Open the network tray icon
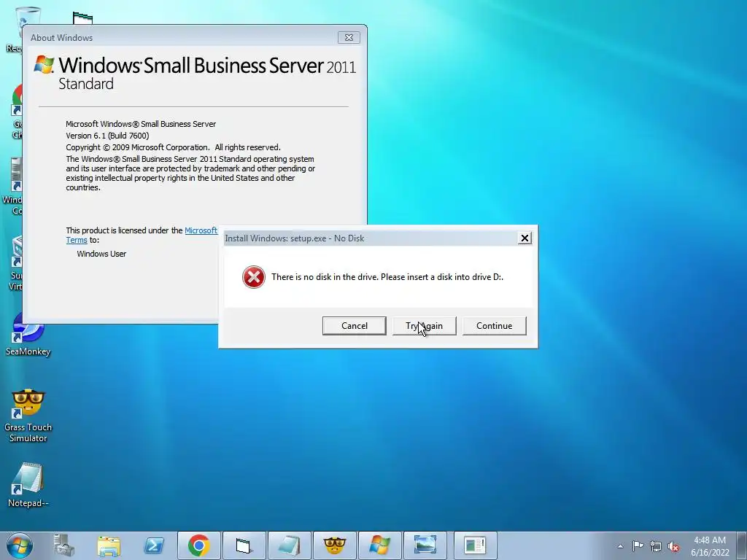 [656, 546]
